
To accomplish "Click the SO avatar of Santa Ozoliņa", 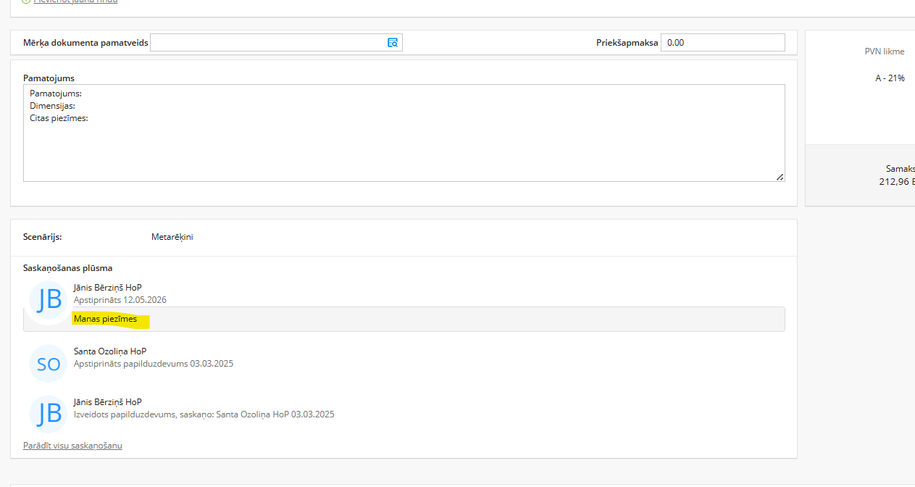I will pos(48,364).
